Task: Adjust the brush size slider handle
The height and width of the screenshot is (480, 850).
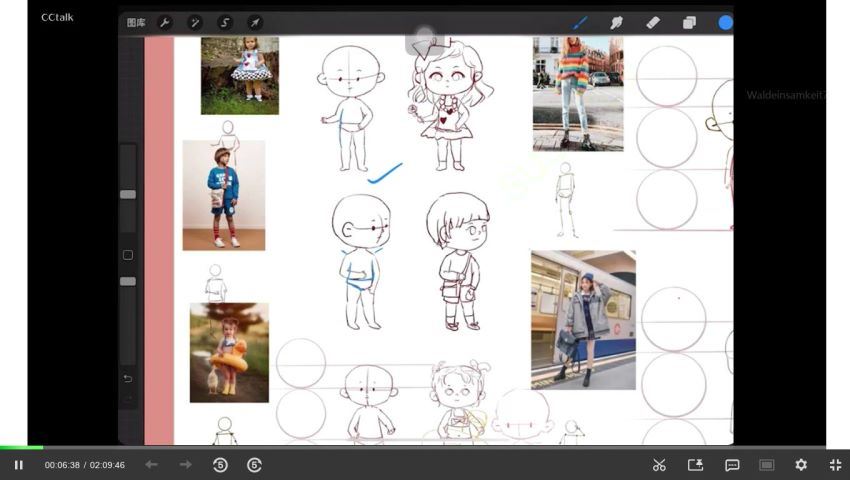Action: (x=128, y=194)
